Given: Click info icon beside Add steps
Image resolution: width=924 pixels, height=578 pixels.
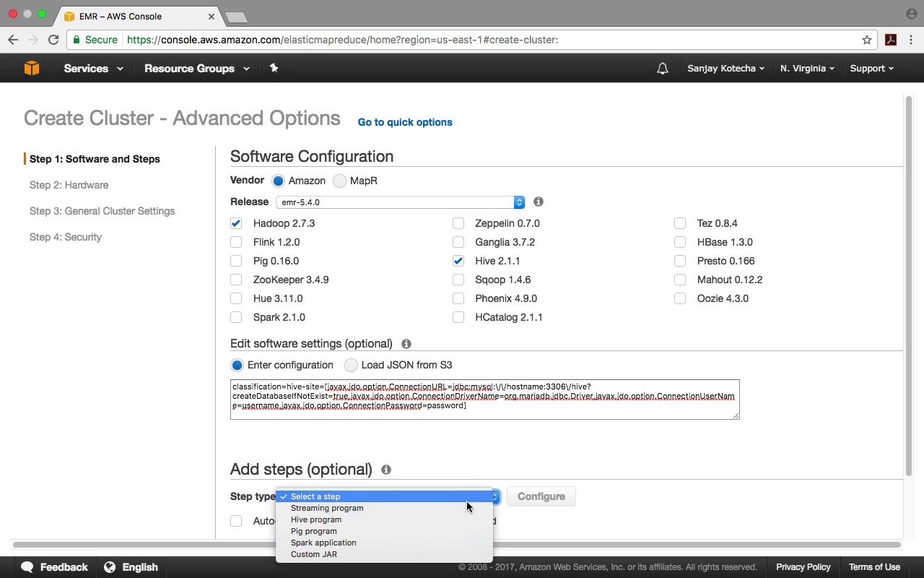Looking at the screenshot, I should 386,470.
